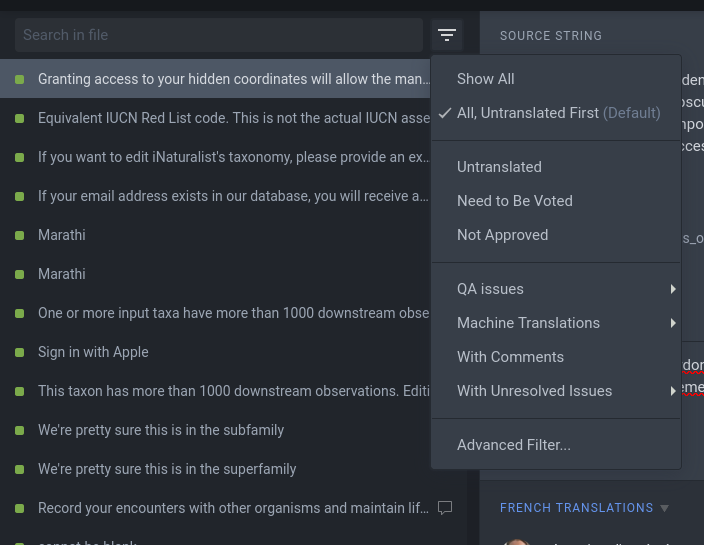Expand With Unresolved Issues submenu arrow

click(673, 391)
